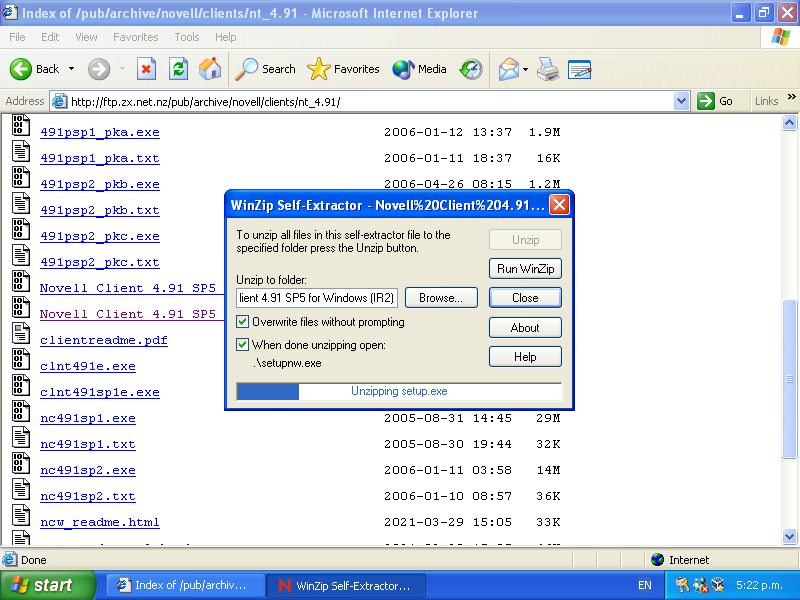
Task: Switch to Index of /pub/archiv taskbar button
Action: [x=186, y=586]
